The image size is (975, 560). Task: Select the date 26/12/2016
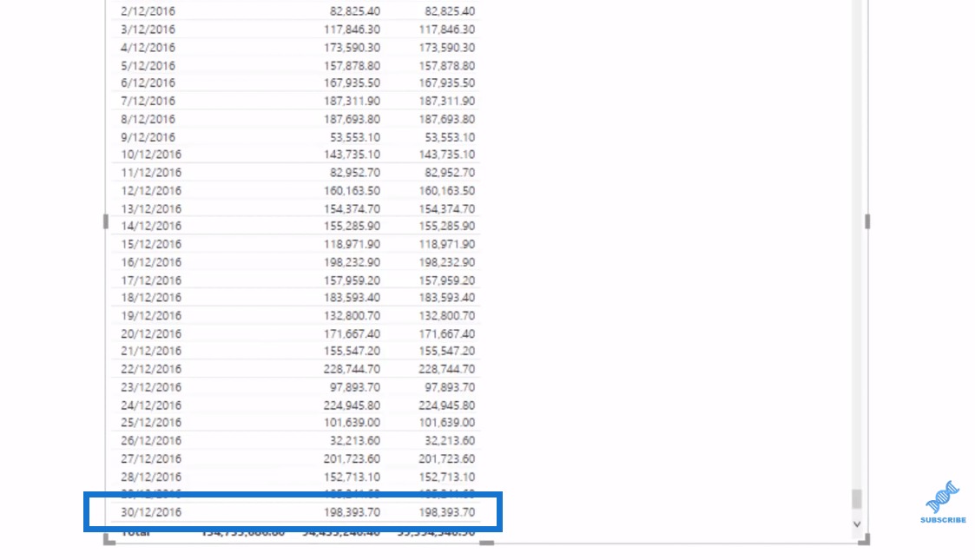[x=151, y=440]
